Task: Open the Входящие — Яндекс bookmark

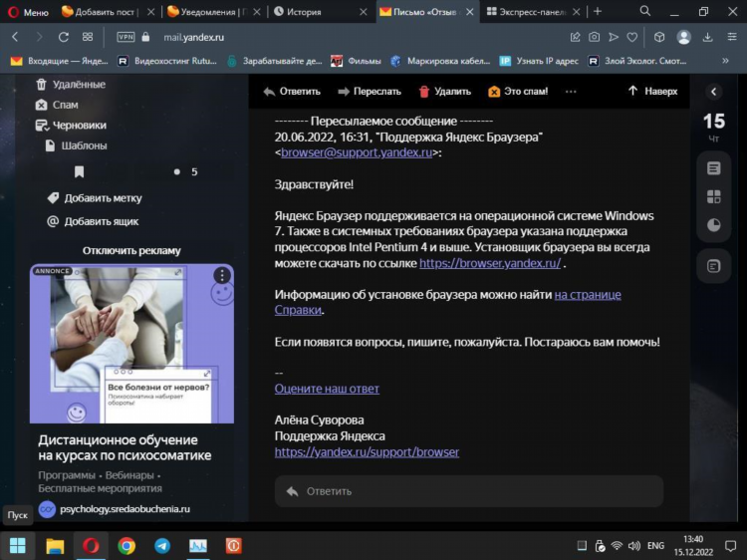Action: pos(59,61)
